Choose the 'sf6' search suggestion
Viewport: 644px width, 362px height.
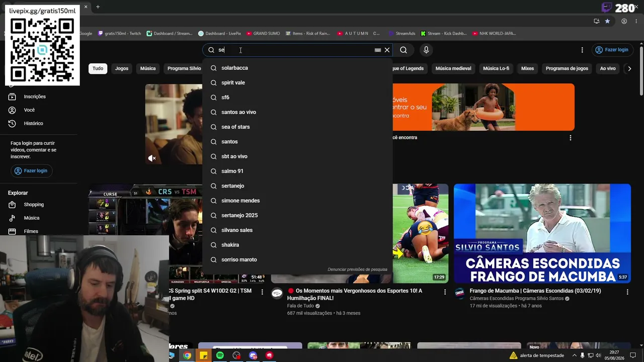point(297,98)
